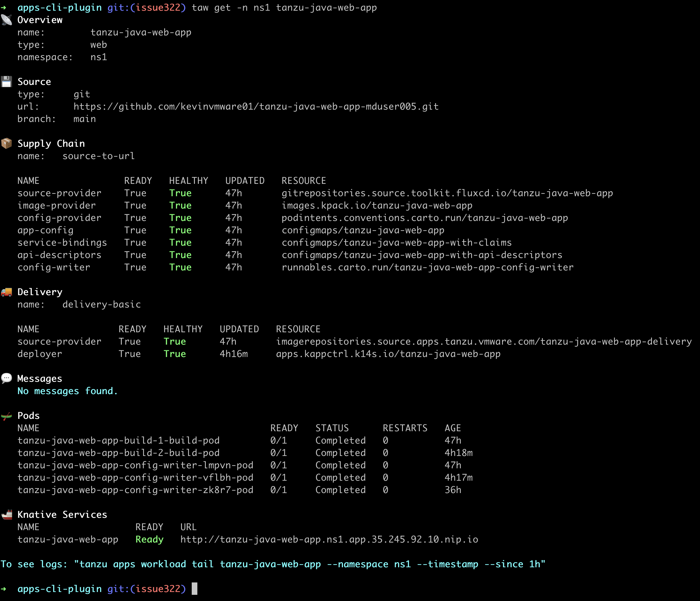The width and height of the screenshot is (700, 601).
Task: Open the tanzu-java-web-app GitHub repository URL
Action: click(256, 106)
